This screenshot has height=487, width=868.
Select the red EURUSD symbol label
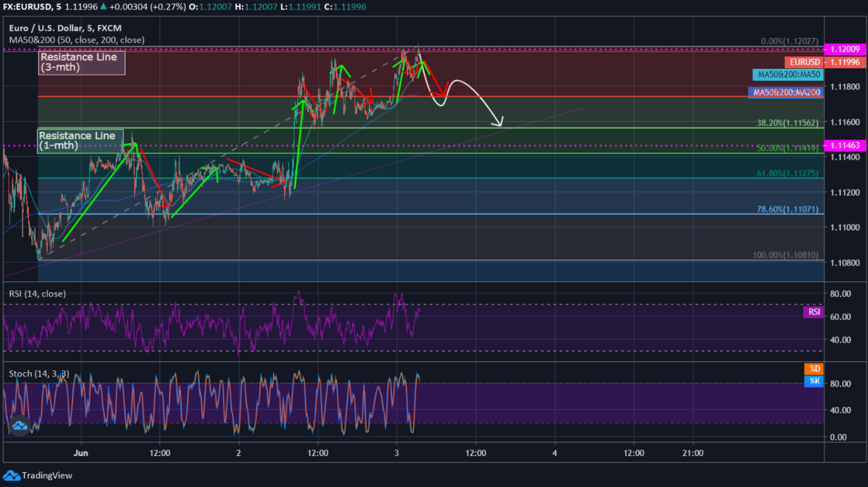(x=803, y=62)
